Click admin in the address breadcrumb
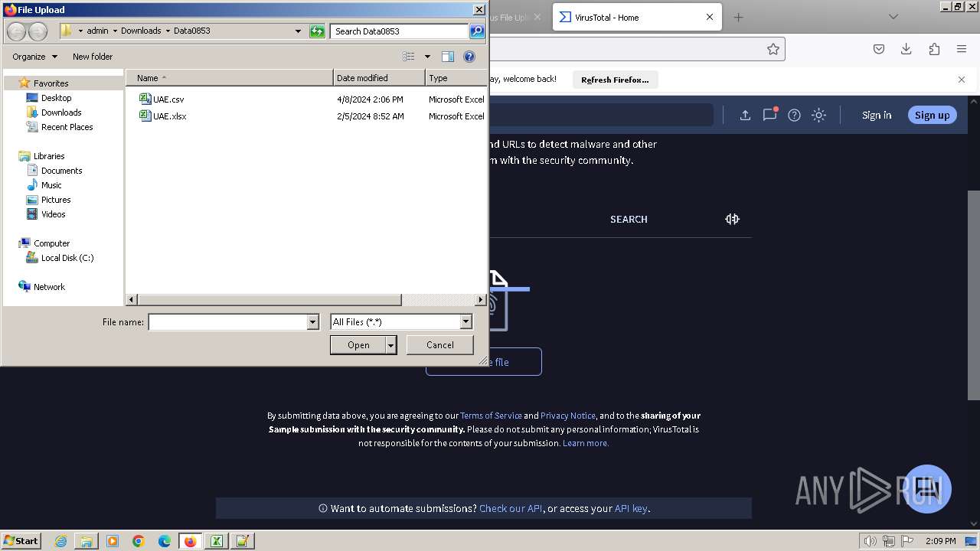This screenshot has height=551, width=980. pyautogui.click(x=97, y=31)
